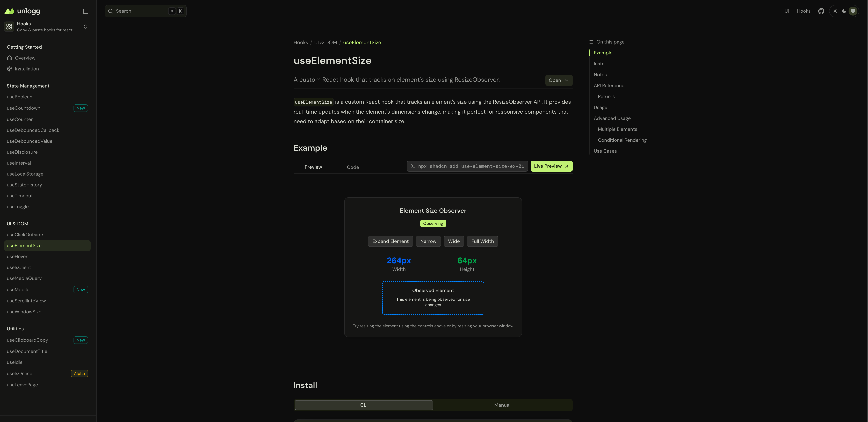Open the Live Preview link
Image resolution: width=868 pixels, height=422 pixels.
551,166
